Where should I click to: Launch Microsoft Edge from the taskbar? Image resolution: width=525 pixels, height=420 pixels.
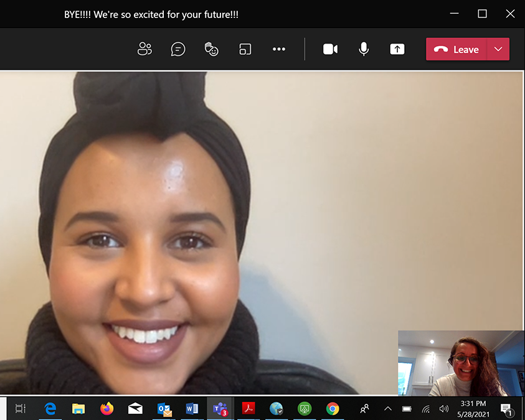pyautogui.click(x=50, y=408)
